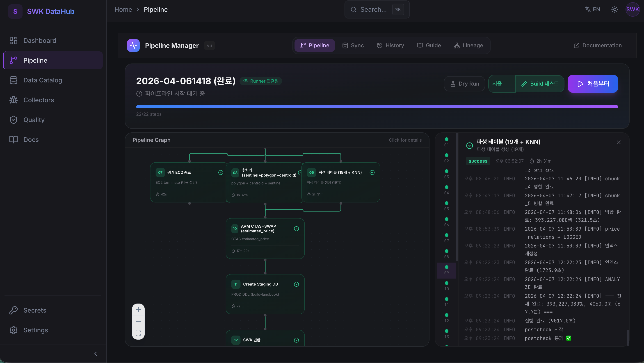Open the 서울 region dropdown
Screen dimensions: 644x363
click(502, 84)
